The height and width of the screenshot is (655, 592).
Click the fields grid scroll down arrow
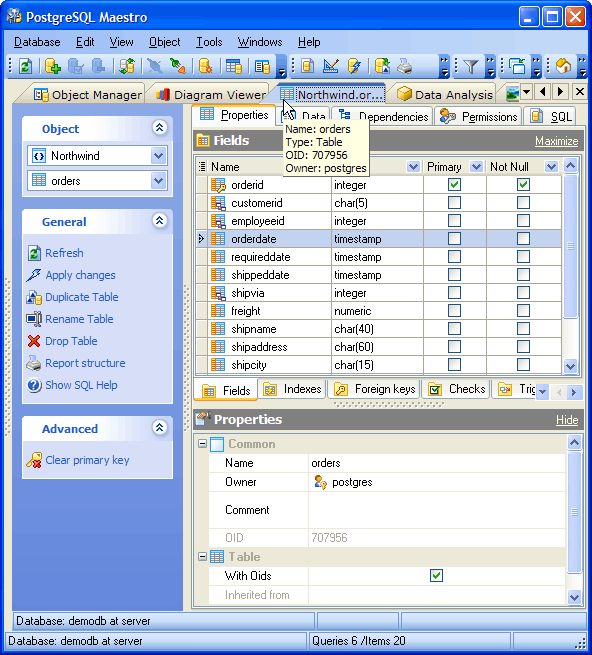click(x=570, y=366)
